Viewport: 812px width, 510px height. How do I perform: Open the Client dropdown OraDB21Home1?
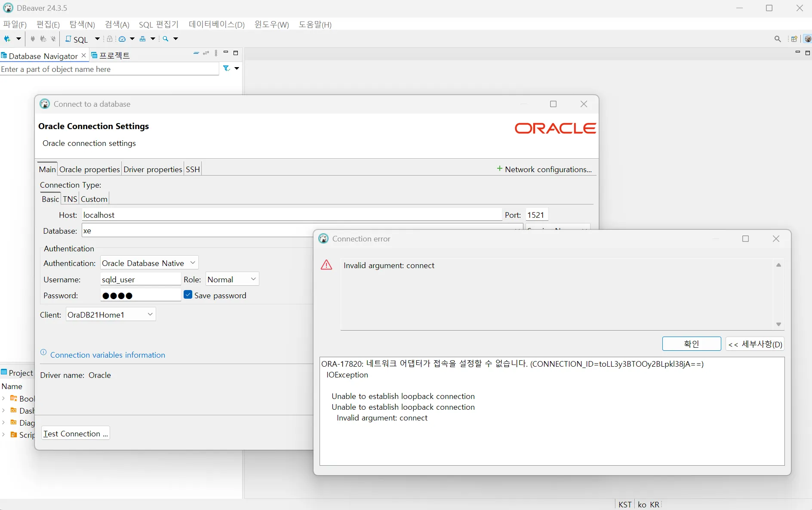[111, 315]
